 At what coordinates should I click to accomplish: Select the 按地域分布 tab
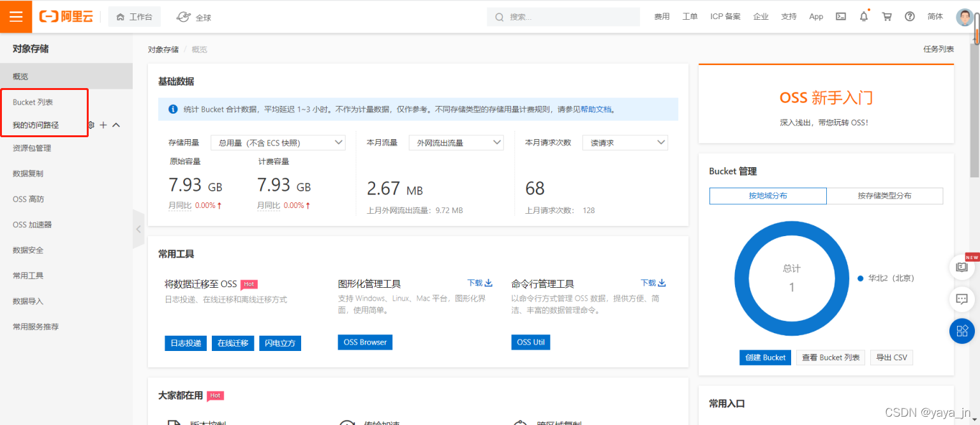pyautogui.click(x=768, y=196)
